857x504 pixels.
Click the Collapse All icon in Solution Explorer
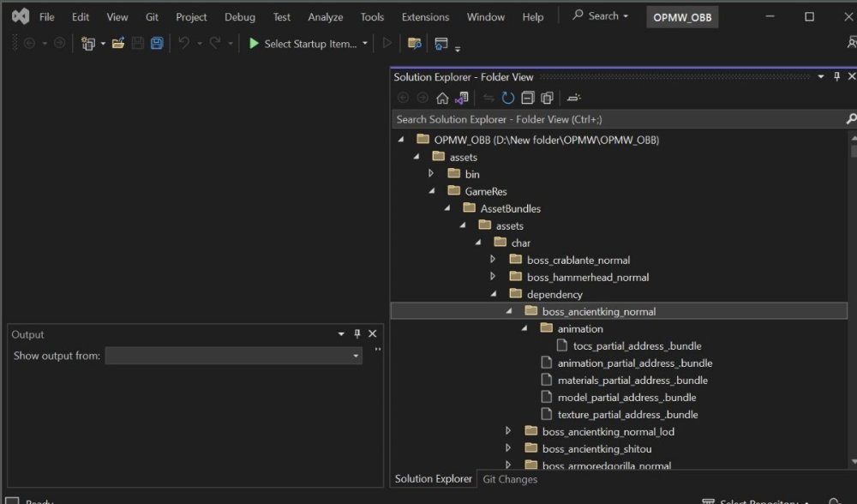(x=528, y=98)
